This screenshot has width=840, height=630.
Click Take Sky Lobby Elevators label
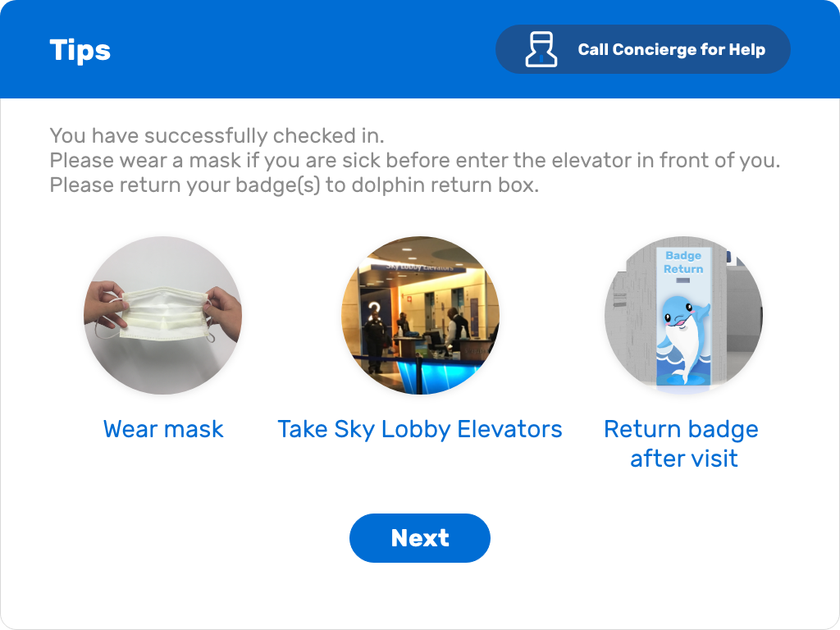pos(420,430)
